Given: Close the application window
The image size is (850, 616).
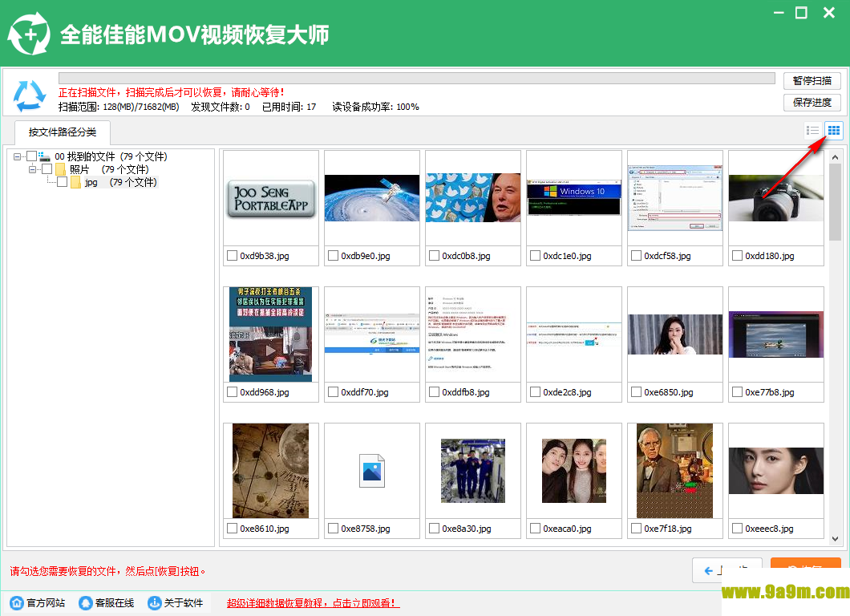Looking at the screenshot, I should pos(829,13).
